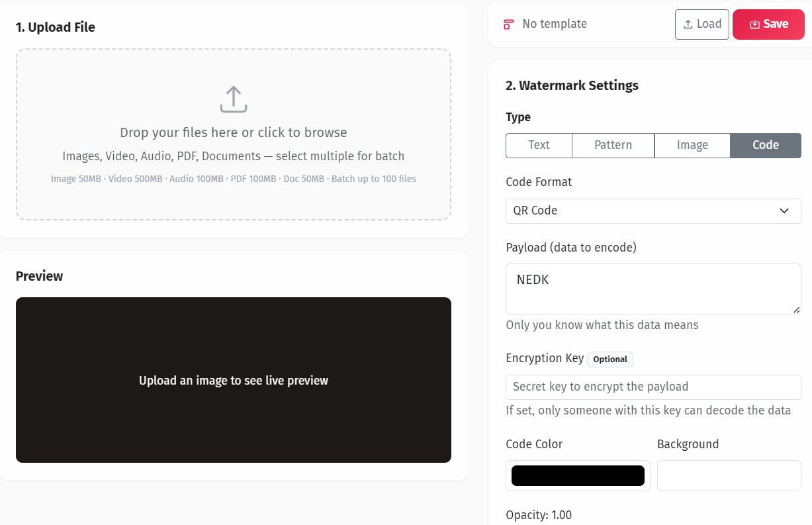This screenshot has height=525, width=812.
Task: Click the Save template button
Action: [768, 24]
